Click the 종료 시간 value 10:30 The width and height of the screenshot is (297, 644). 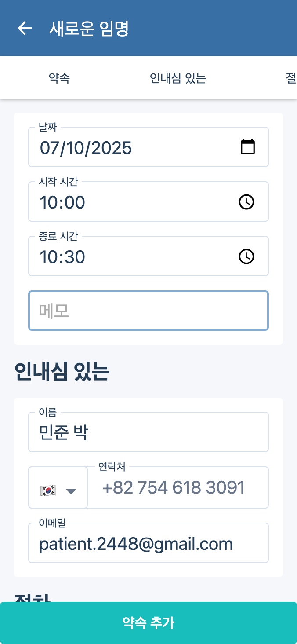pos(62,257)
